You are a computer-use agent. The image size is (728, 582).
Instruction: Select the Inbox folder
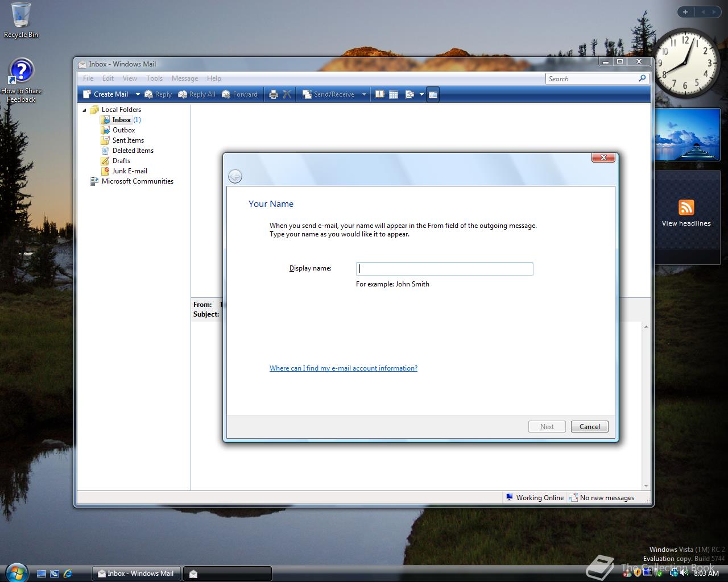pos(121,120)
